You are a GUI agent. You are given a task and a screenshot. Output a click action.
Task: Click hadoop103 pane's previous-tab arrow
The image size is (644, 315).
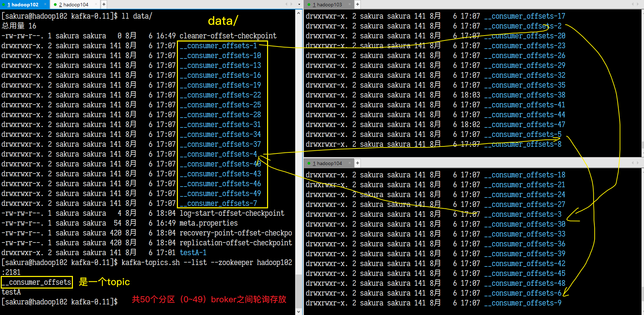click(x=633, y=5)
